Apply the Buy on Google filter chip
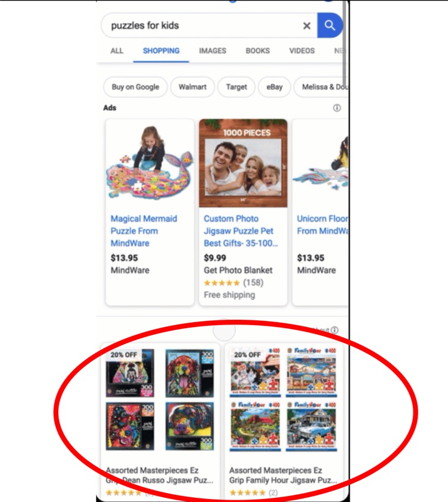 tap(135, 87)
